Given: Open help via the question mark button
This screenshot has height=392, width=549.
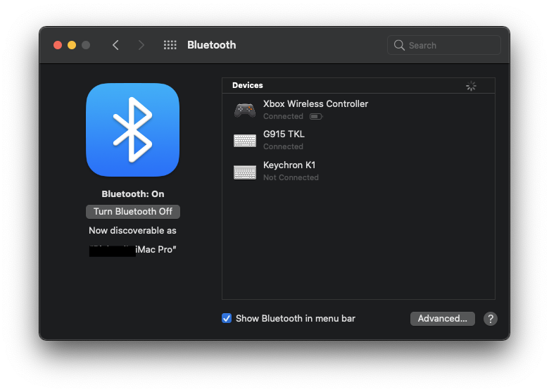Looking at the screenshot, I should pyautogui.click(x=491, y=319).
